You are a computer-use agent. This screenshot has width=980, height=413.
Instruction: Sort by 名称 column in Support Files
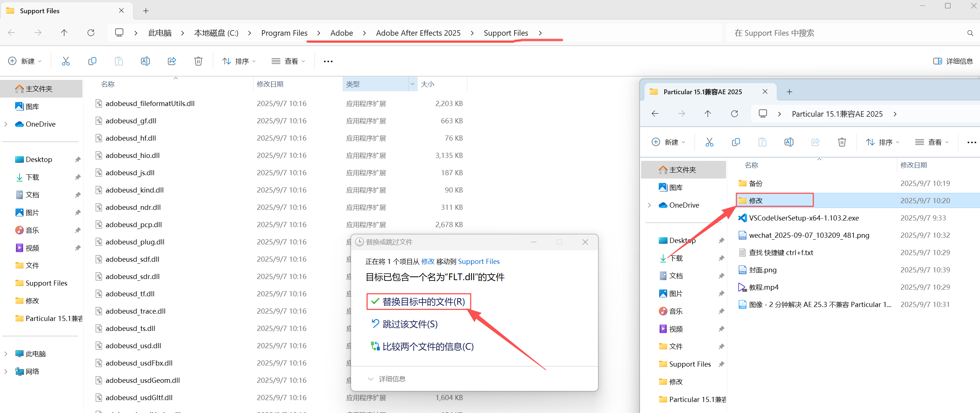point(108,84)
